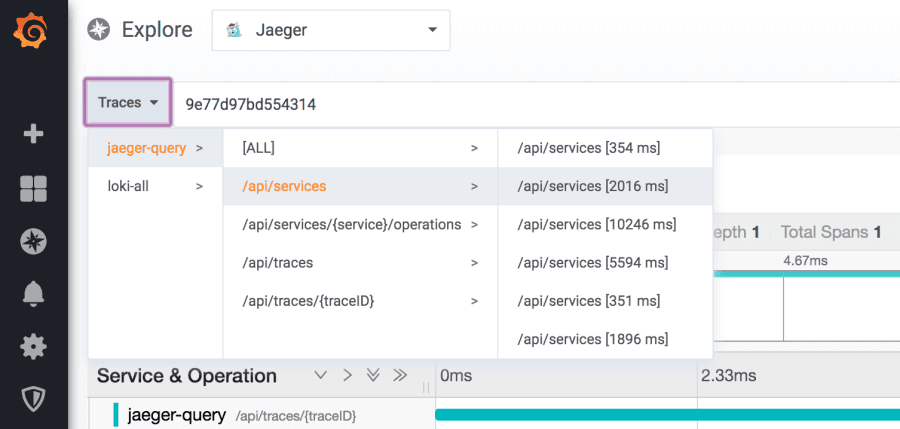This screenshot has width=900, height=429.
Task: Open the Alerting bell icon
Action: (x=33, y=293)
